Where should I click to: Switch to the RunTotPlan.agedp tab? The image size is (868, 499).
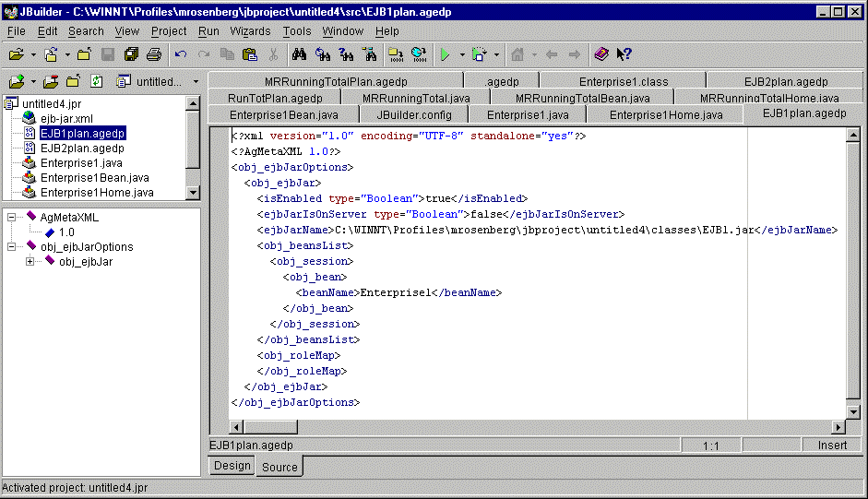click(275, 98)
